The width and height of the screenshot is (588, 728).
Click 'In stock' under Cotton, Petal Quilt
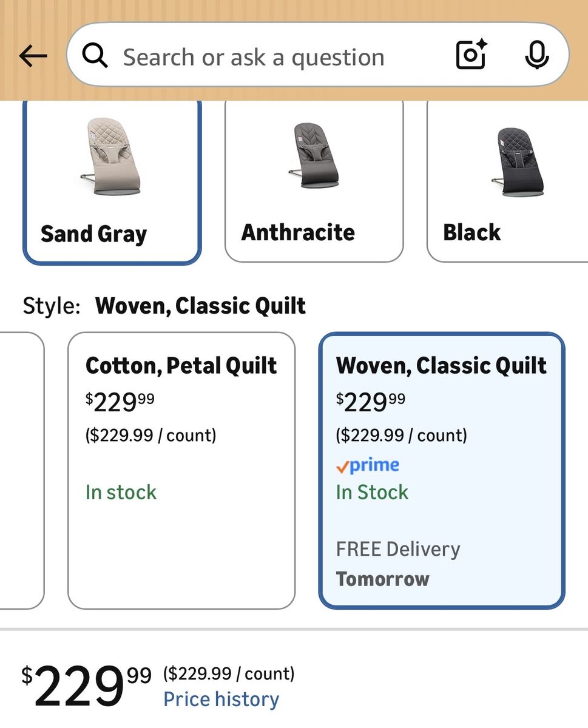[121, 492]
